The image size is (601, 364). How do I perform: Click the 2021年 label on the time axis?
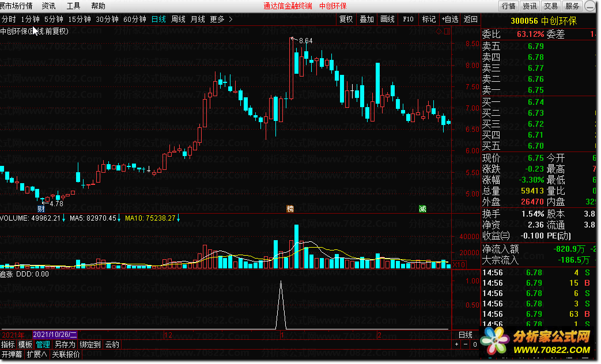click(x=13, y=335)
